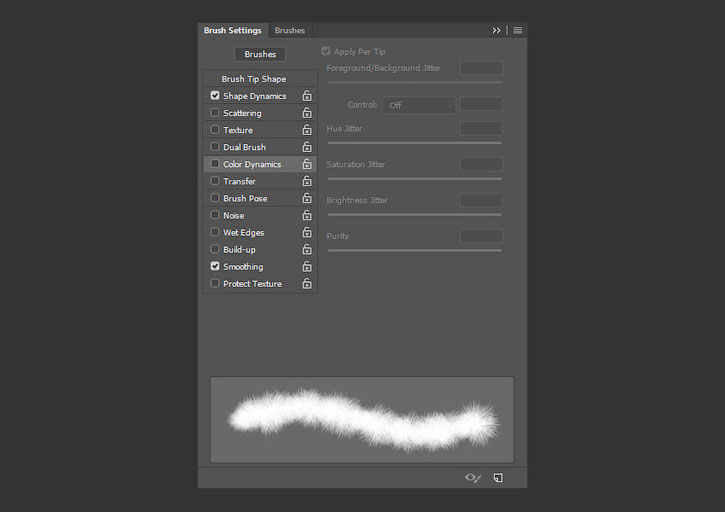Enable the Protect Texture checkbox
Screen dimensions: 725x512
click(x=215, y=284)
